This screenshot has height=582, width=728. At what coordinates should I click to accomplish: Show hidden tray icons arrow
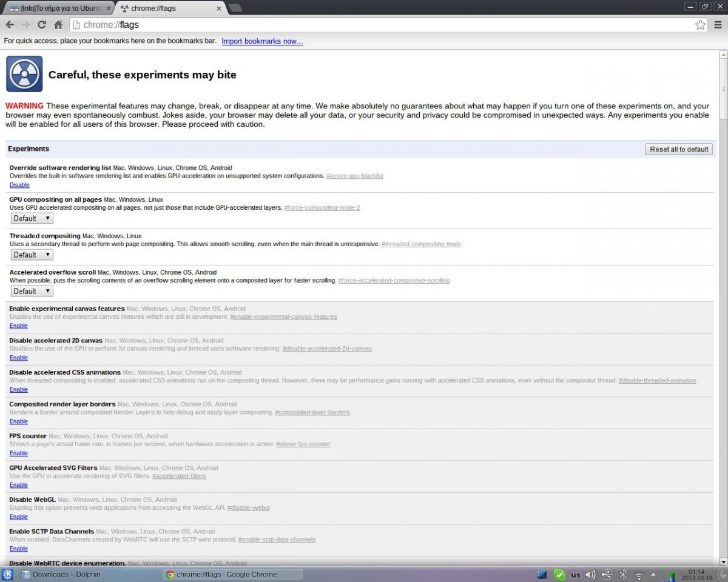653,574
